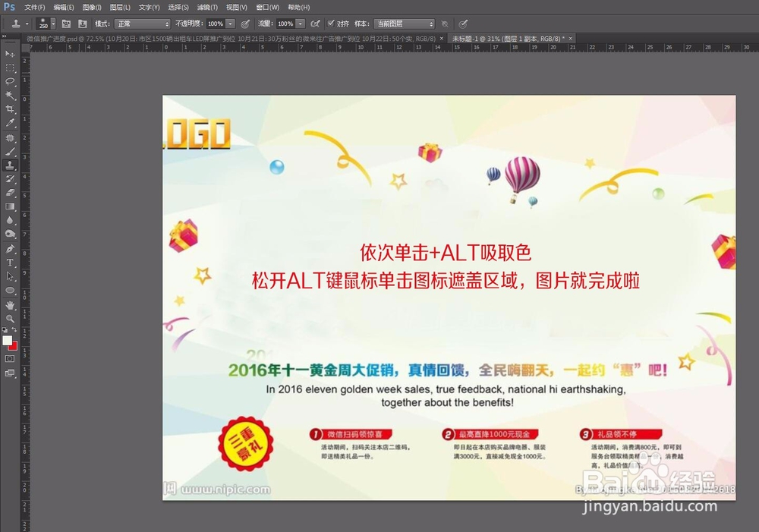Click the red background color swatch
Viewport: 759px width, 532px height.
14,347
